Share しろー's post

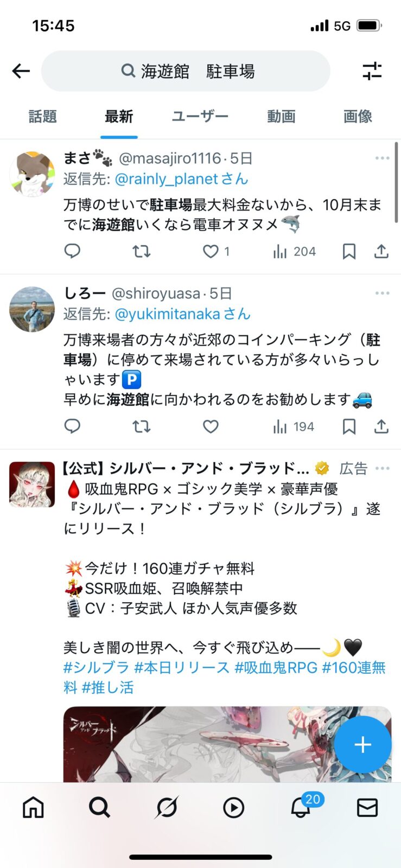(381, 427)
